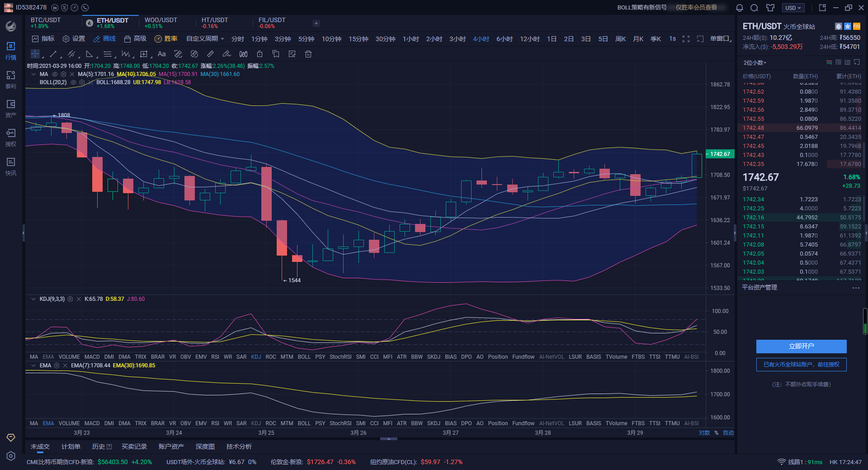Viewport: 868px width, 470px height.
Task: Open the 套利 arbitrage sidebar item
Action: click(11, 80)
